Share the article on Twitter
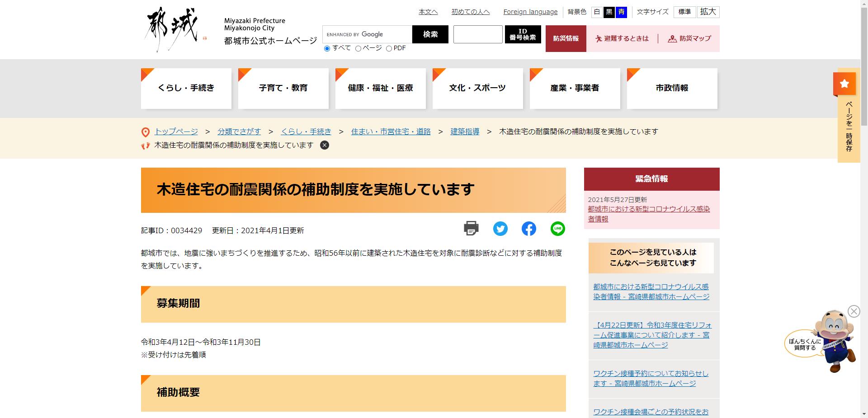The image size is (868, 418). [x=500, y=229]
